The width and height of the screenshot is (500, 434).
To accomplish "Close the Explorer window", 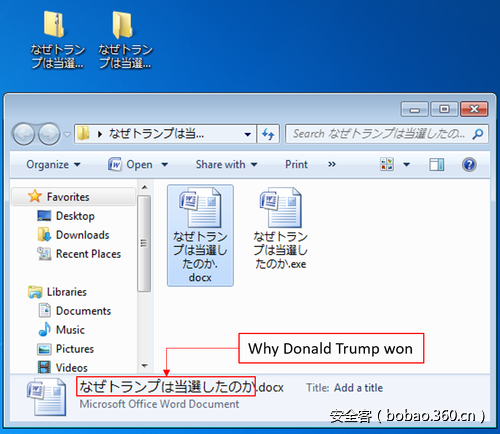I will click(474, 109).
